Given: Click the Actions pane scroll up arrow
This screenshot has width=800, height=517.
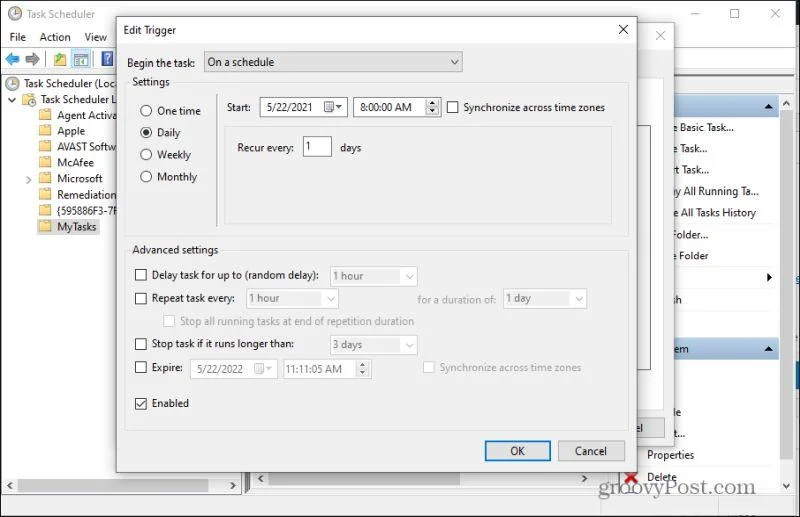Looking at the screenshot, I should click(786, 104).
